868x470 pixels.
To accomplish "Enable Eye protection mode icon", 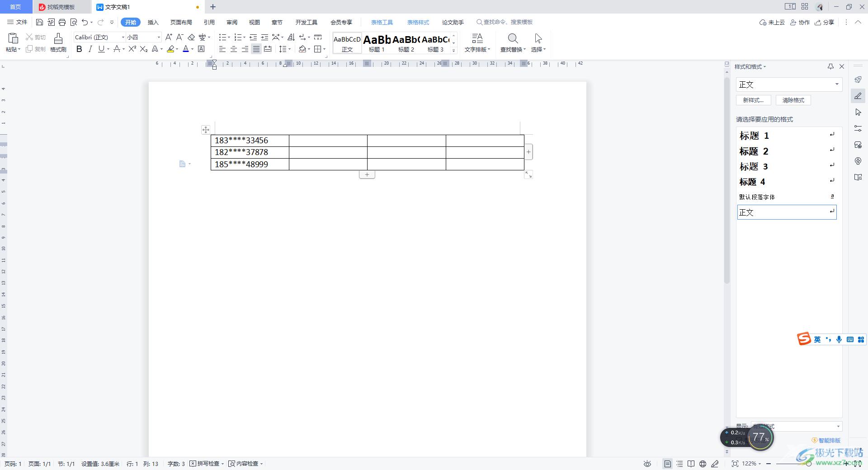I will click(x=647, y=464).
